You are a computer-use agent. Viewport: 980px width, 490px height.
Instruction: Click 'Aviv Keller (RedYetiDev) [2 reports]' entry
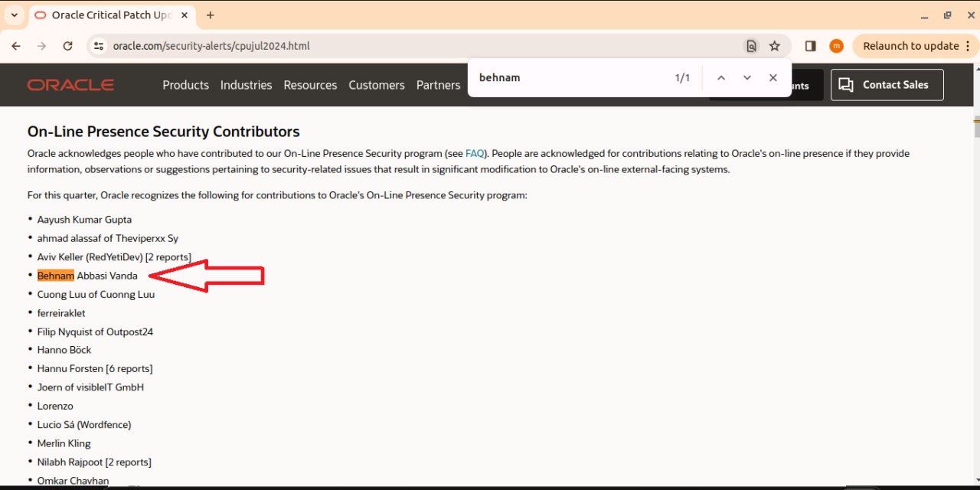(114, 257)
